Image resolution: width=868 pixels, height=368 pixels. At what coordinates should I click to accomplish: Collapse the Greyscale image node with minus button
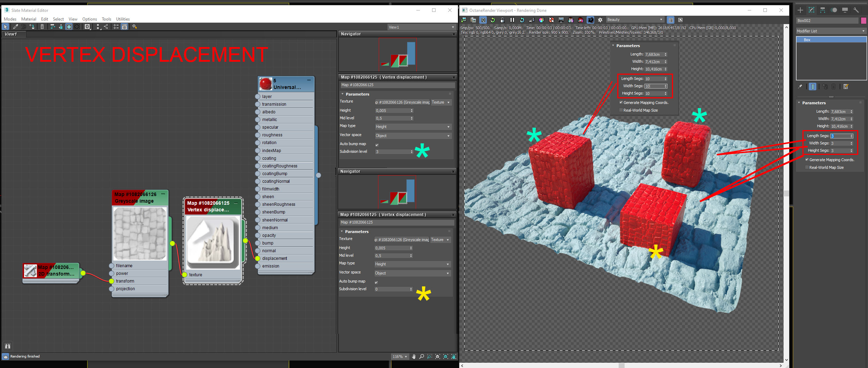(163, 194)
